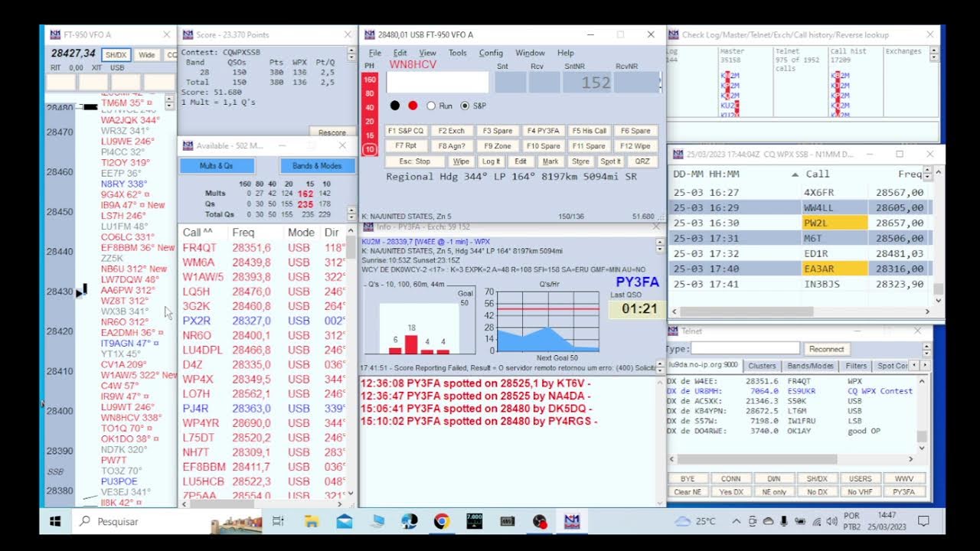Click the Spot It button
Viewport: 980px width, 551px height.
tap(610, 161)
